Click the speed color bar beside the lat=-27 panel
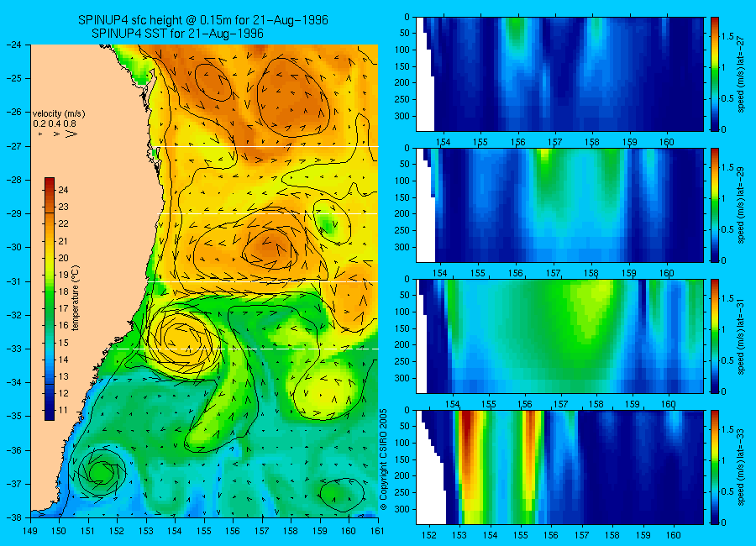Screen dimensions: 756x546 (714, 74)
